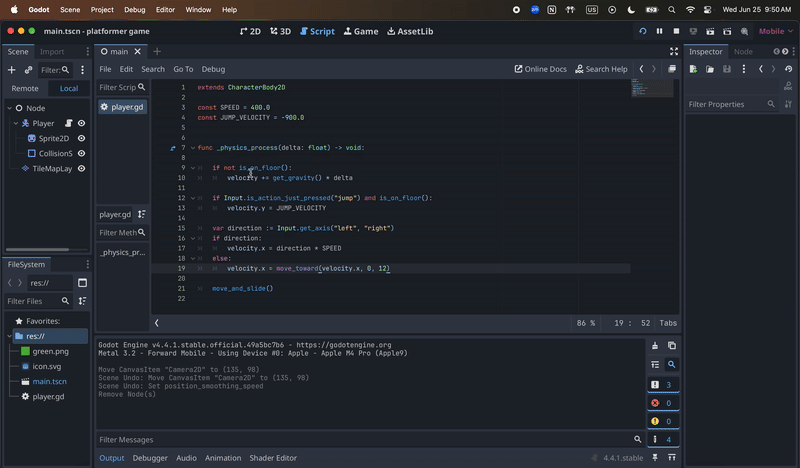Switch to the Debugger bottom panel tab
Viewport: 800px width, 468px height.
(150, 458)
